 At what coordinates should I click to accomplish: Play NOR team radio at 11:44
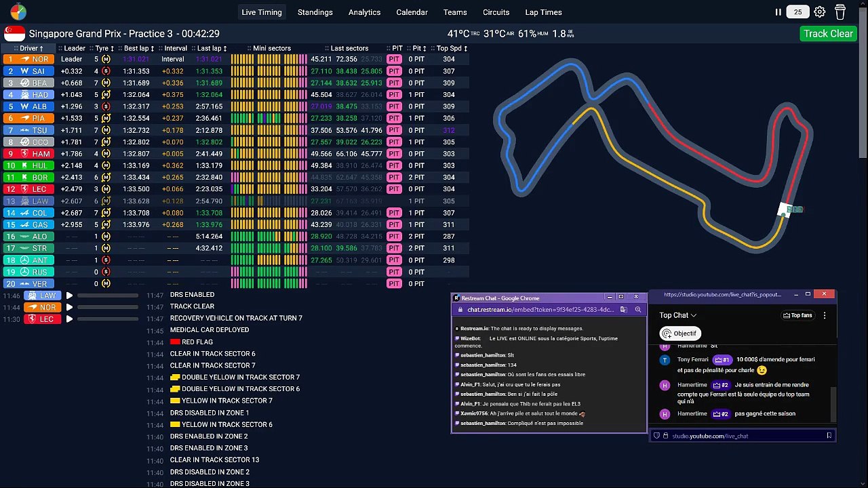pos(69,307)
